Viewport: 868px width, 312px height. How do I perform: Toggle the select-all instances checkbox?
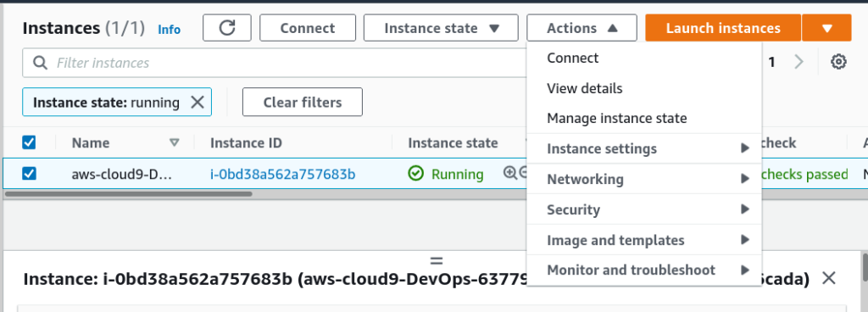[x=29, y=142]
